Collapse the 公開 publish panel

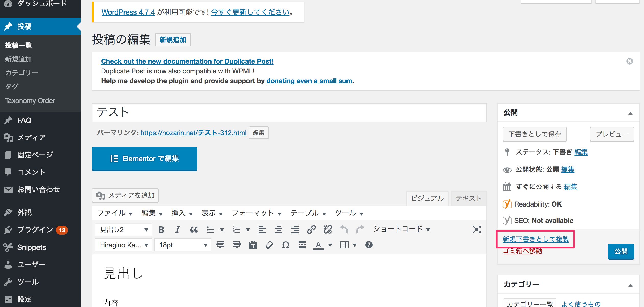[x=630, y=113]
